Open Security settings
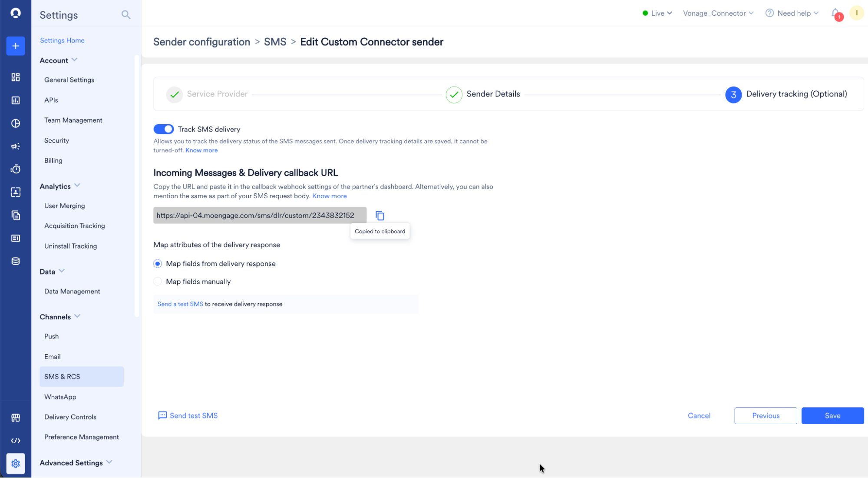This screenshot has height=478, width=868. tap(56, 140)
